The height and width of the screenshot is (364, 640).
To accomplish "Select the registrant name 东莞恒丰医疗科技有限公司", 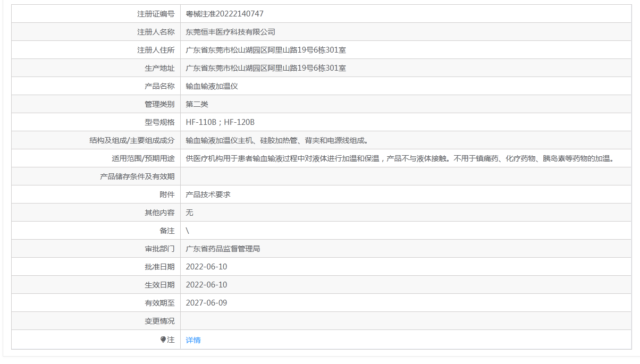I will (230, 32).
